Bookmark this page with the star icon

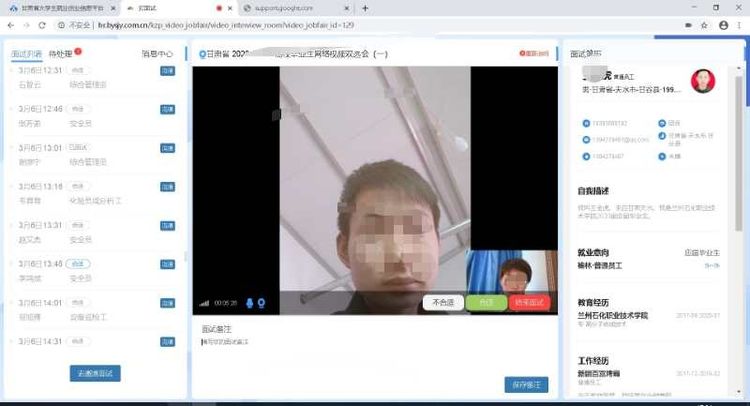[704, 25]
